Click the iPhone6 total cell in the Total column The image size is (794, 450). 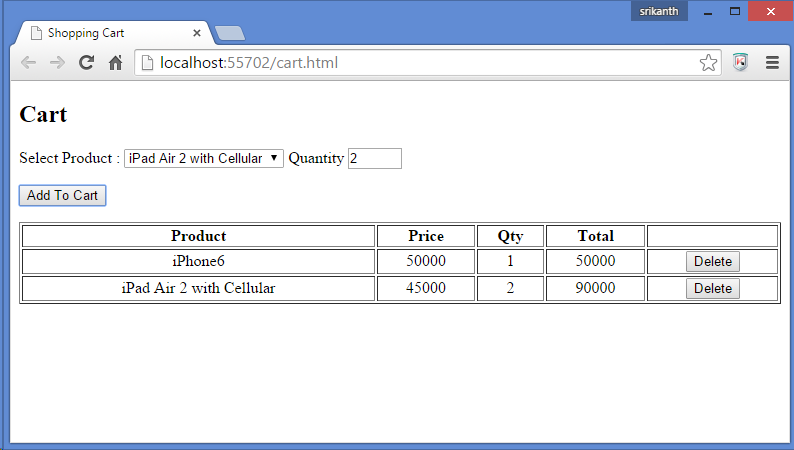pos(596,261)
